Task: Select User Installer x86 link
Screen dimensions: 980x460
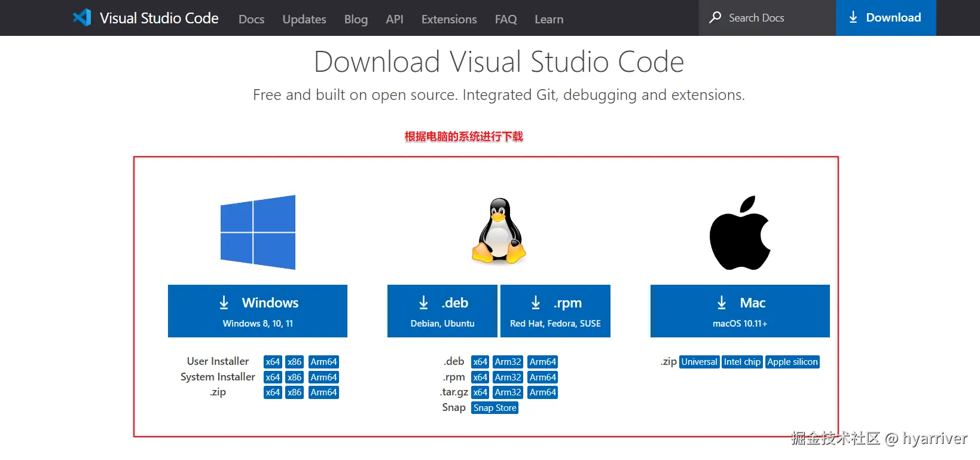Action: click(x=294, y=362)
